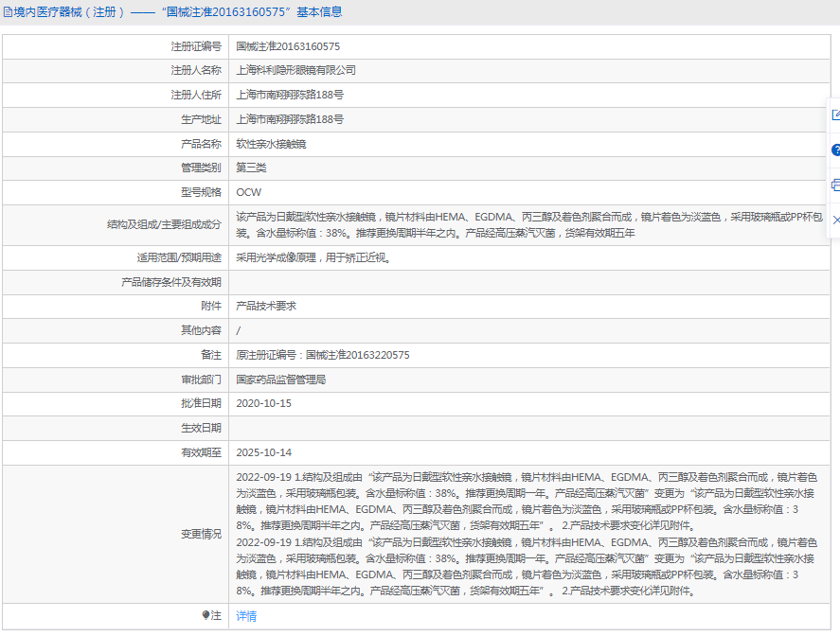Click the product name 软性亲水接触镜
The width and height of the screenshot is (840, 636).
point(271,144)
